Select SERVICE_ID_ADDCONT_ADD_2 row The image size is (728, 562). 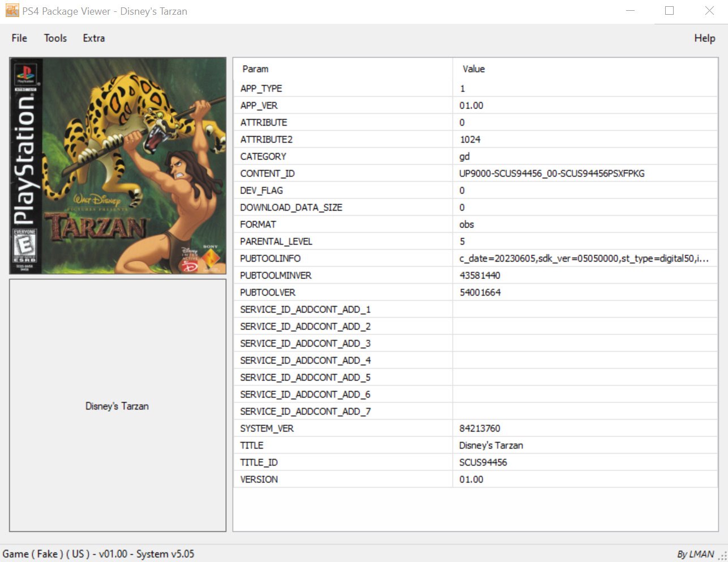pos(476,326)
